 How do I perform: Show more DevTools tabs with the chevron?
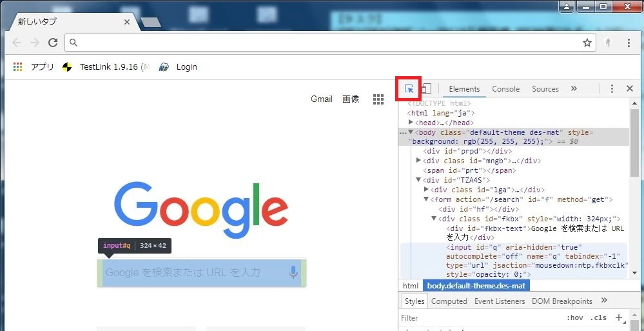(574, 88)
